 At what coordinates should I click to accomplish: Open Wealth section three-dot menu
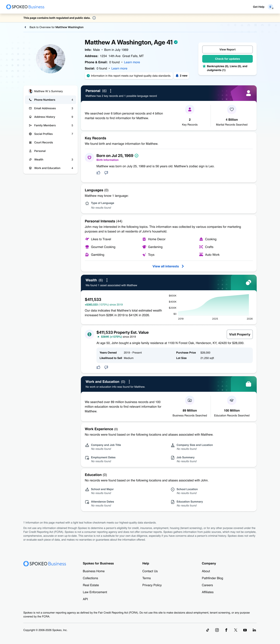pos(107,280)
